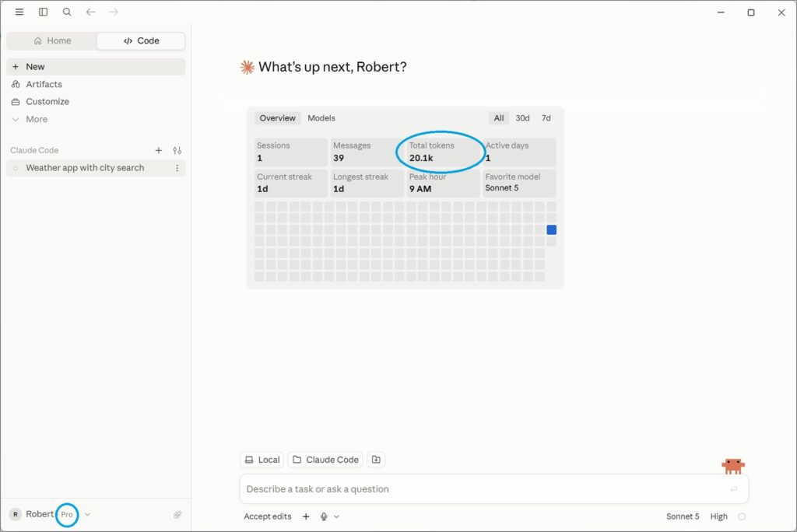Click the Active days stat card
The image size is (797, 532).
pyautogui.click(x=519, y=152)
